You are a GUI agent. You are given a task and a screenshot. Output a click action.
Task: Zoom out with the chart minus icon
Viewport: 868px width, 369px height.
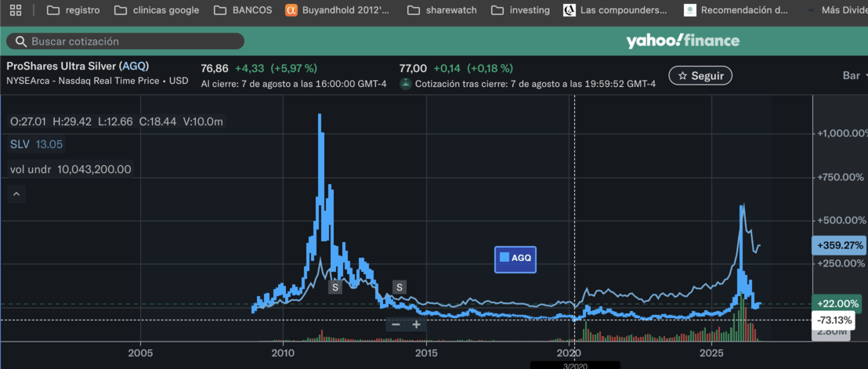(396, 325)
